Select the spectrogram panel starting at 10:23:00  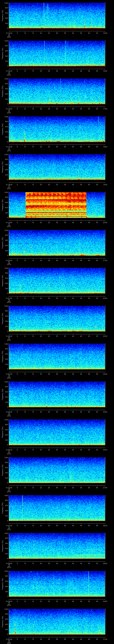57,357
